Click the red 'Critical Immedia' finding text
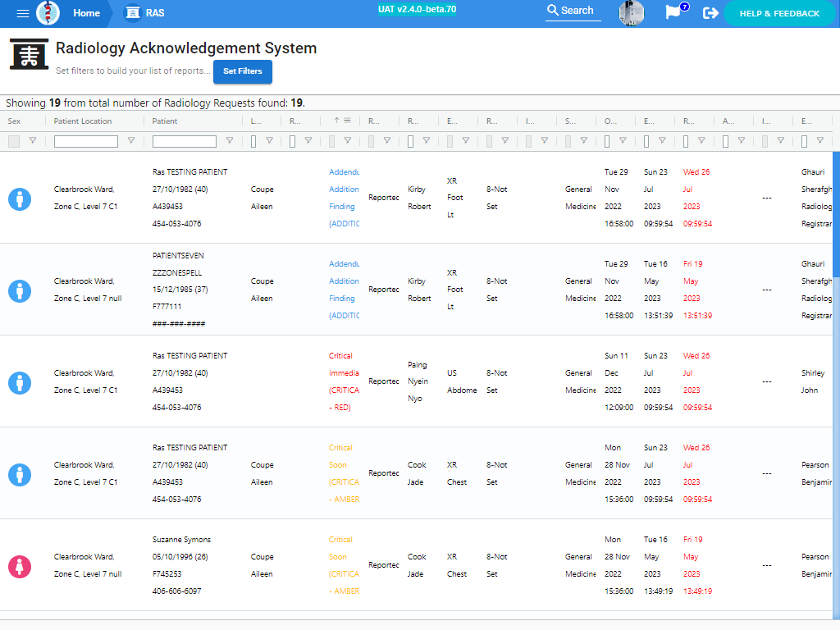 pyautogui.click(x=344, y=364)
